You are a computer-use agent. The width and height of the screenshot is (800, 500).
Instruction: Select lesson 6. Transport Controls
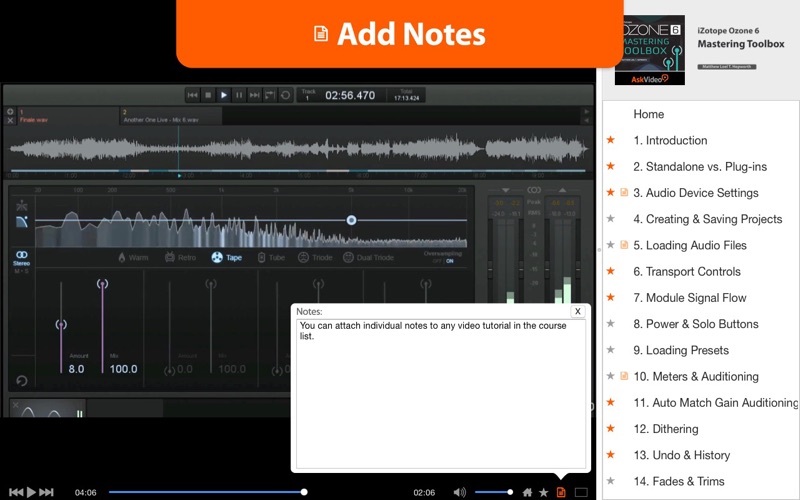687,271
